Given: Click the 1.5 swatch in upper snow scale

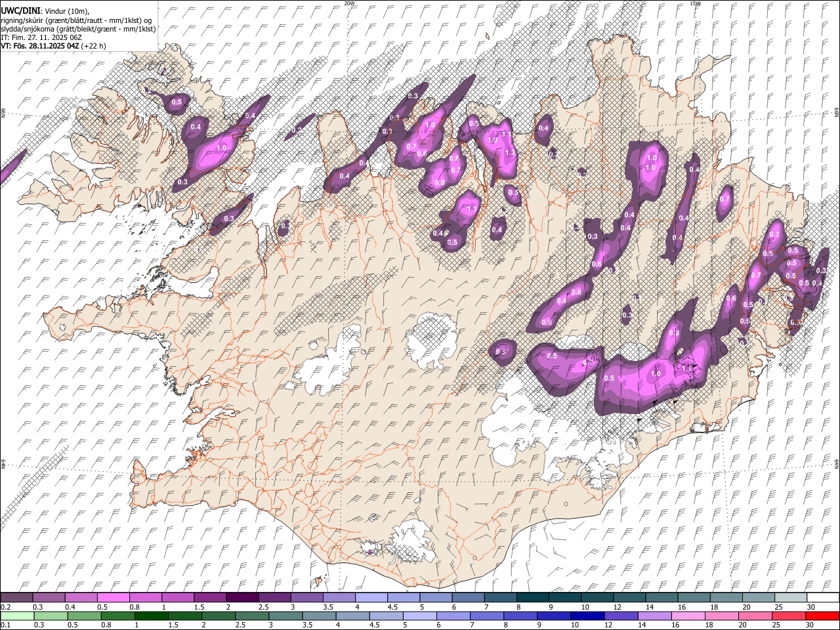Looking at the screenshot, I should pyautogui.click(x=209, y=598).
